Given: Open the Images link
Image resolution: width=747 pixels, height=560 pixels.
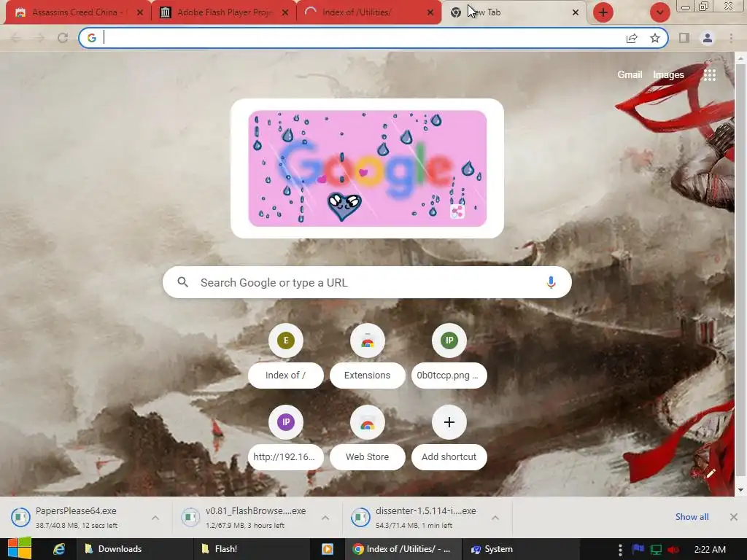Looking at the screenshot, I should point(668,75).
